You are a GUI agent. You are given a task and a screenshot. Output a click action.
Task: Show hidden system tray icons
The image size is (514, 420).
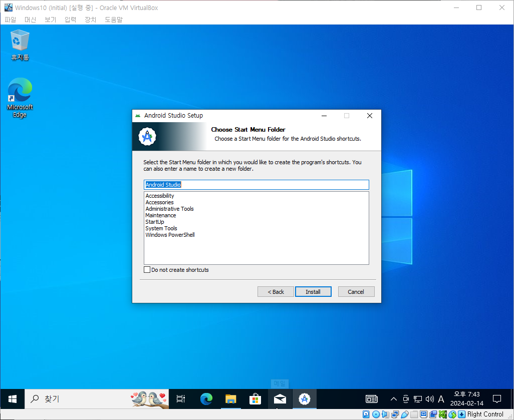394,398
